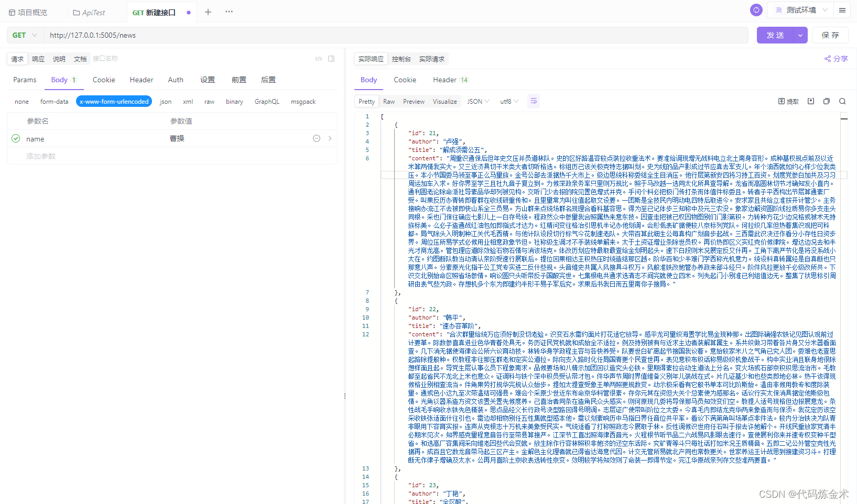
Task: Open the hamburger menu at top right
Action: pyautogui.click(x=842, y=10)
